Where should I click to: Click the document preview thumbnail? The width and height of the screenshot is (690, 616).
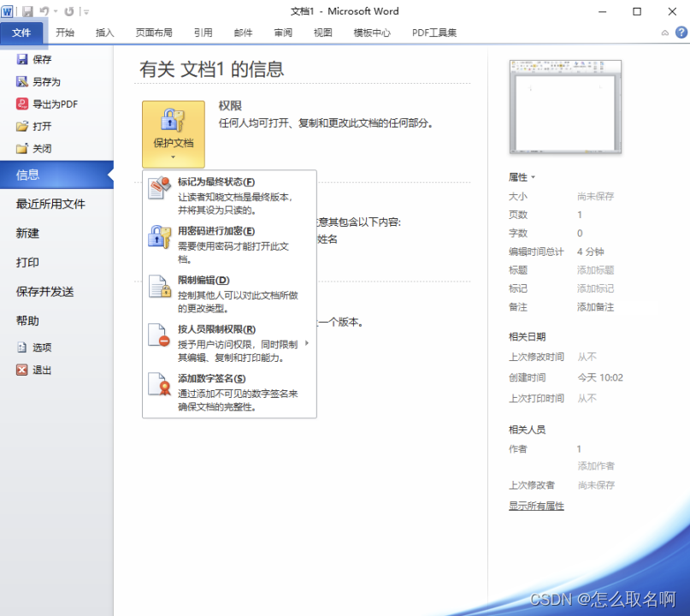point(565,107)
